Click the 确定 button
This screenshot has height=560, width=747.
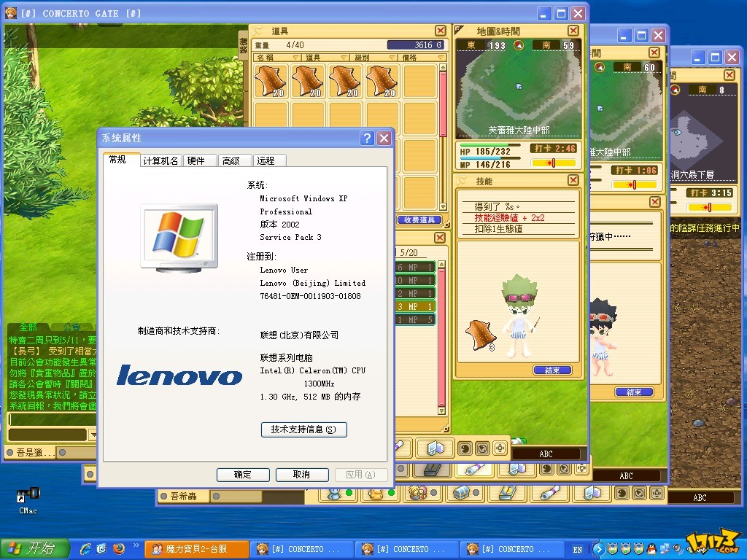tap(243, 475)
